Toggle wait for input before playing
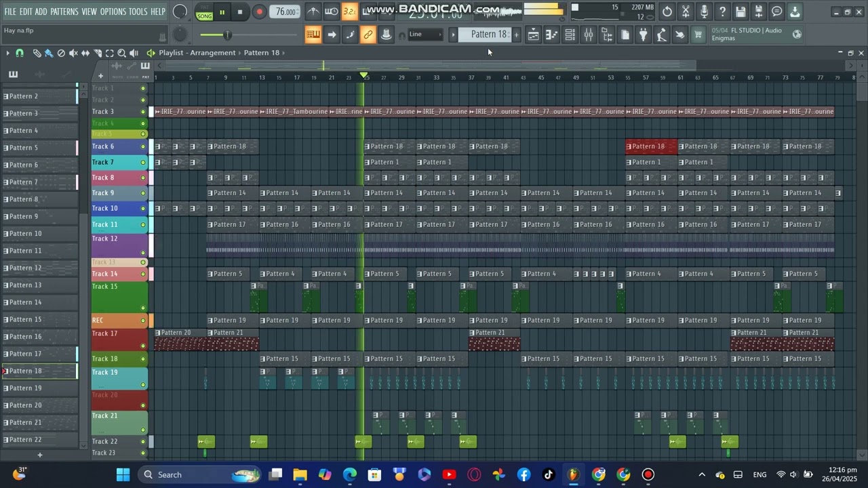868x488 pixels. point(332,12)
